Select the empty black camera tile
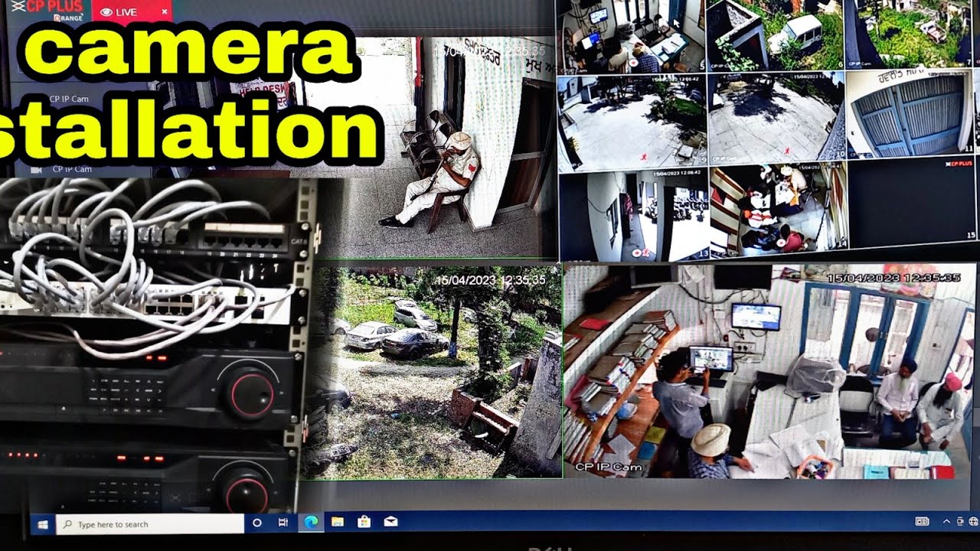980x551 pixels. (912, 201)
